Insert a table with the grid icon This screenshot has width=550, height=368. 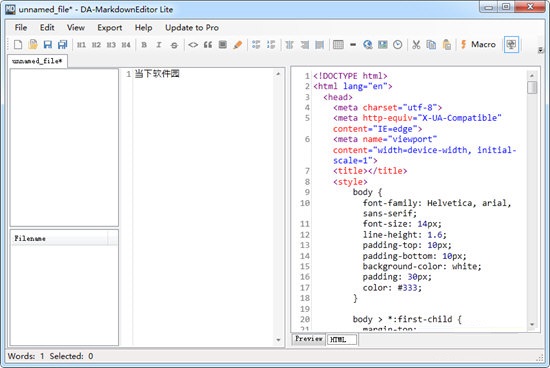338,45
